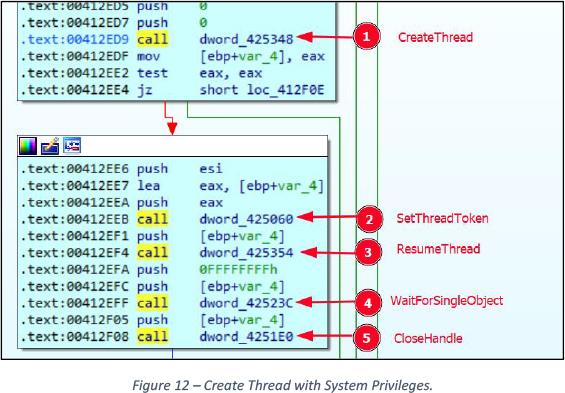565x393 pixels.
Task: Select call at address 00412F08
Action: pyautogui.click(x=152, y=337)
